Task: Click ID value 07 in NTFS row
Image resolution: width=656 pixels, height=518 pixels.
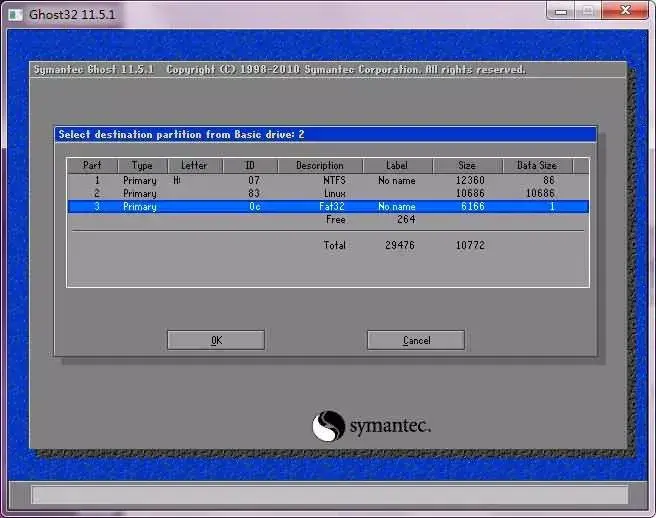Action: point(254,180)
